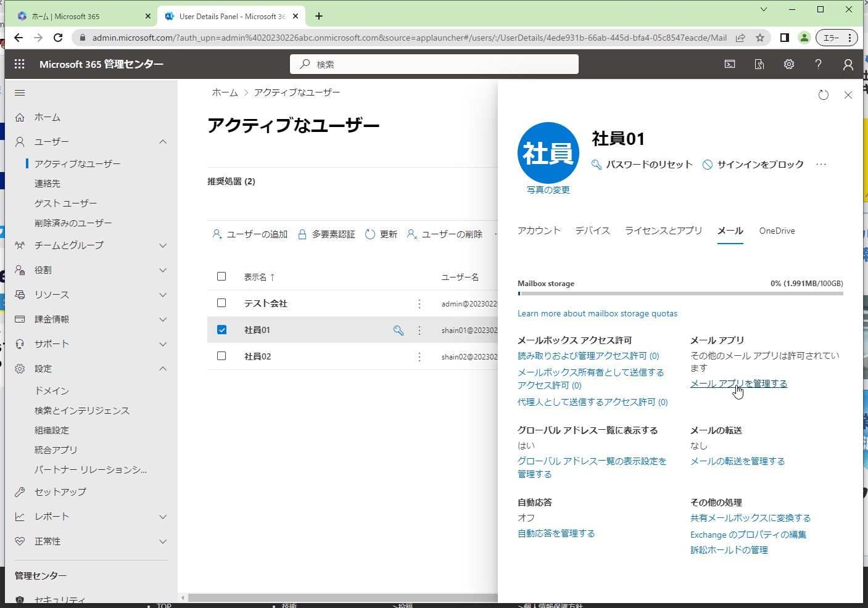
Task: Uncheck the 社員01 row checkbox
Action: (221, 330)
